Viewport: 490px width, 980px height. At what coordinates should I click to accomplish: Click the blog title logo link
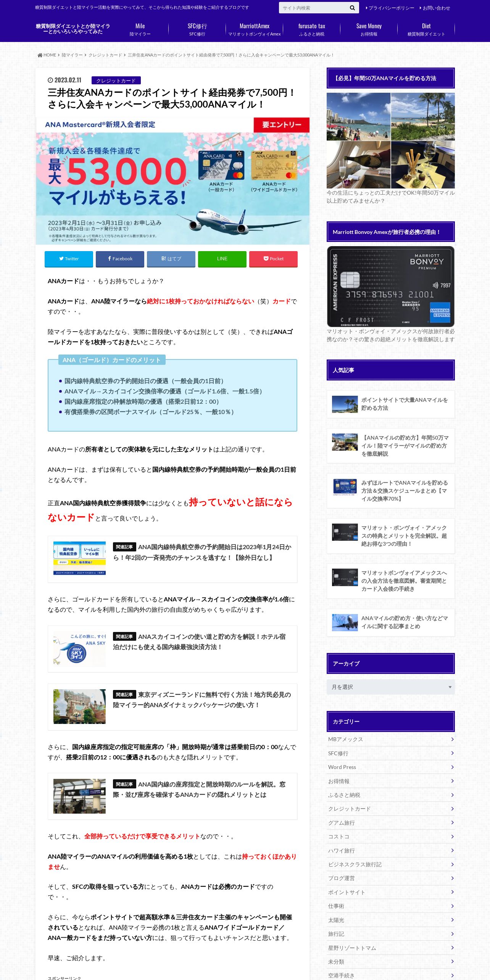click(73, 29)
